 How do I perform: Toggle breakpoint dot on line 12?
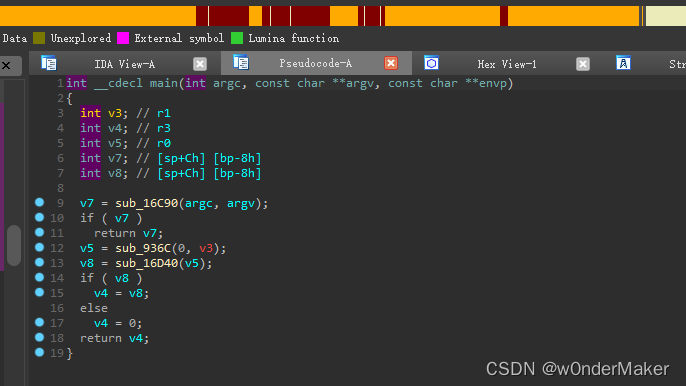click(39, 247)
